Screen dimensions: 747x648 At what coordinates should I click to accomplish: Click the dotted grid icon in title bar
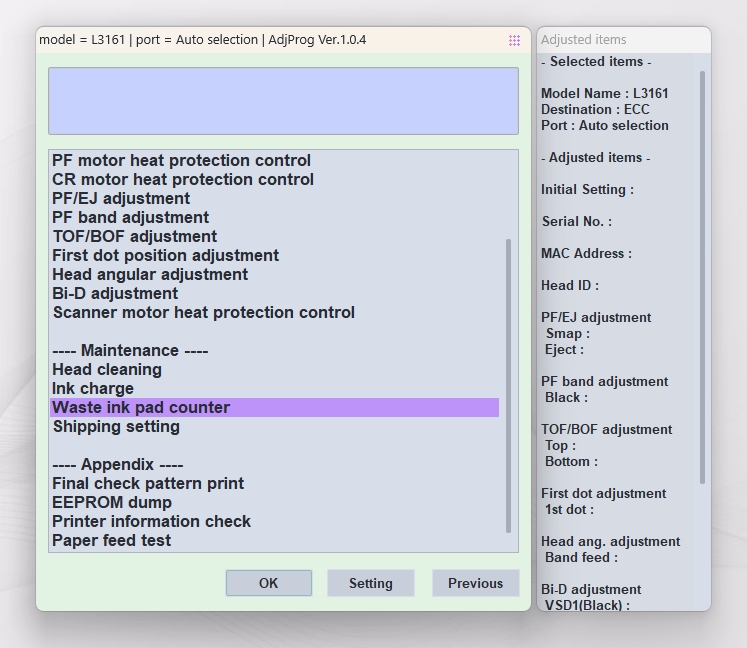(514, 40)
